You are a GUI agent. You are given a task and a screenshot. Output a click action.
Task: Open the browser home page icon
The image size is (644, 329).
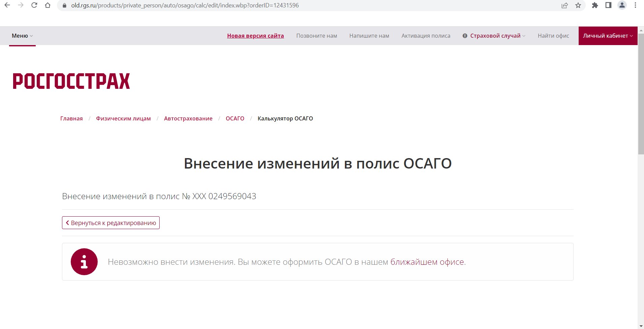pyautogui.click(x=47, y=5)
